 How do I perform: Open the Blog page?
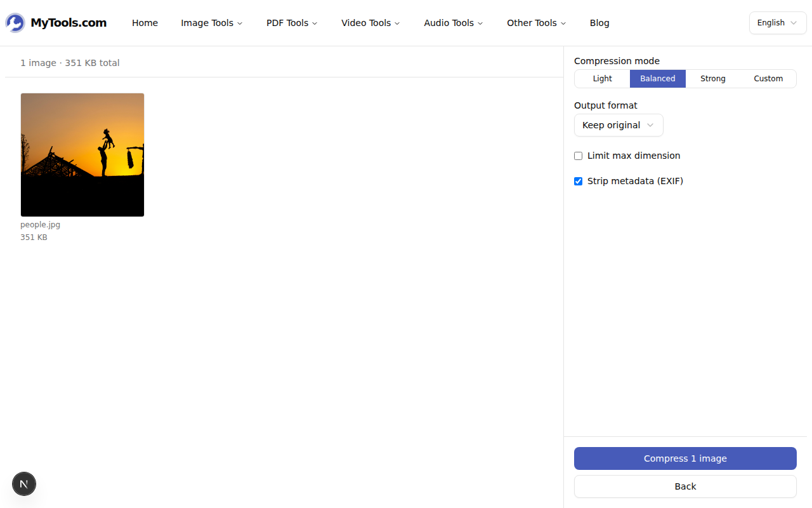(x=599, y=23)
